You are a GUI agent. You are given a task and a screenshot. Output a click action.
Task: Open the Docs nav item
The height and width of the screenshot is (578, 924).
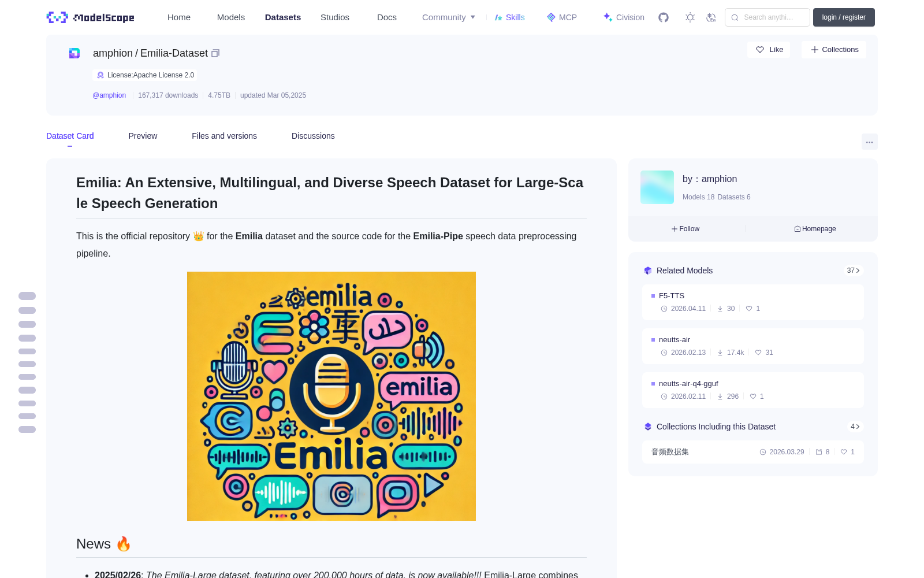(x=387, y=17)
